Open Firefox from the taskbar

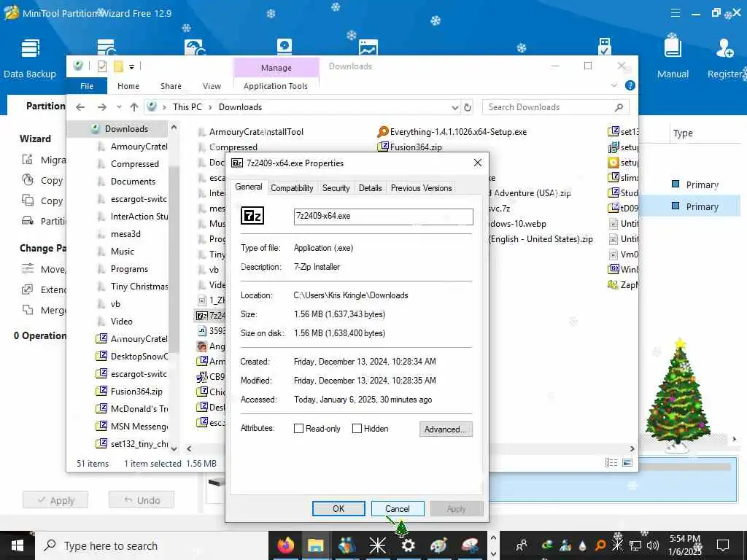(x=286, y=545)
